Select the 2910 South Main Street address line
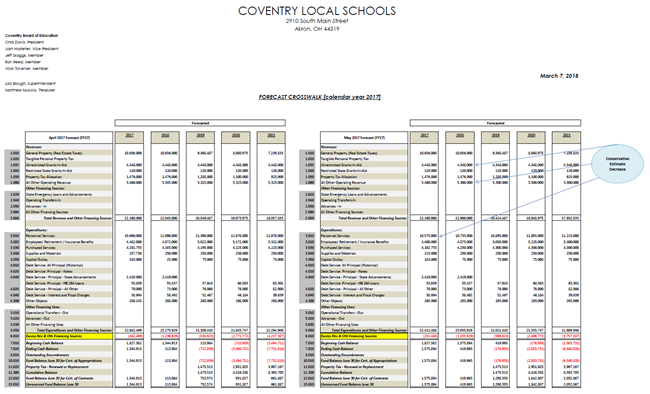 click(317, 21)
